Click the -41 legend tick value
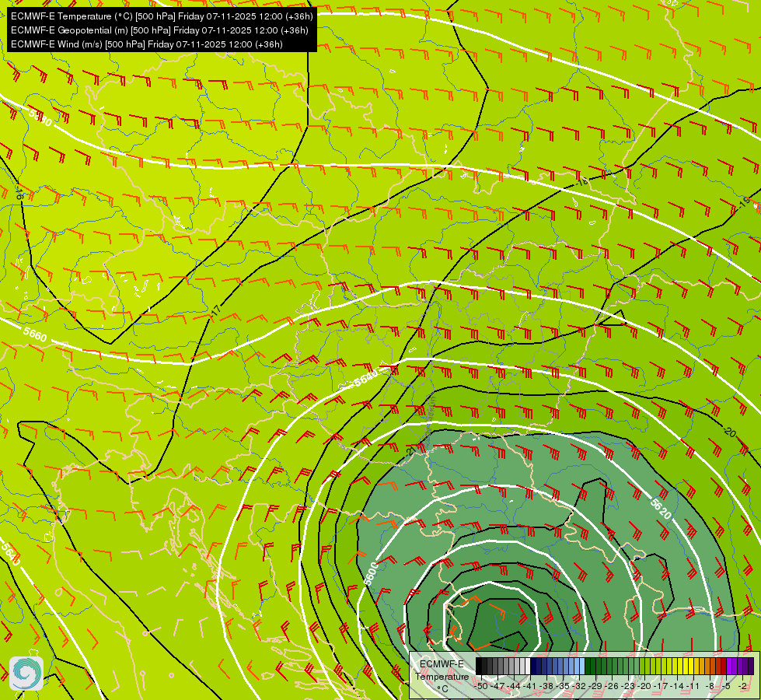Image resolution: width=761 pixels, height=700 pixels. (530, 686)
